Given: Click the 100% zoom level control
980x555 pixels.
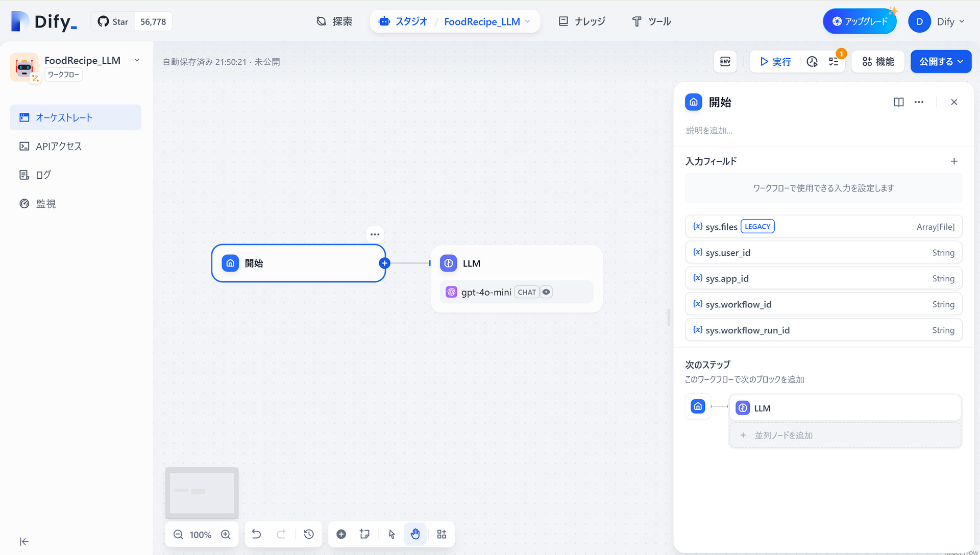Looking at the screenshot, I should click(x=201, y=535).
